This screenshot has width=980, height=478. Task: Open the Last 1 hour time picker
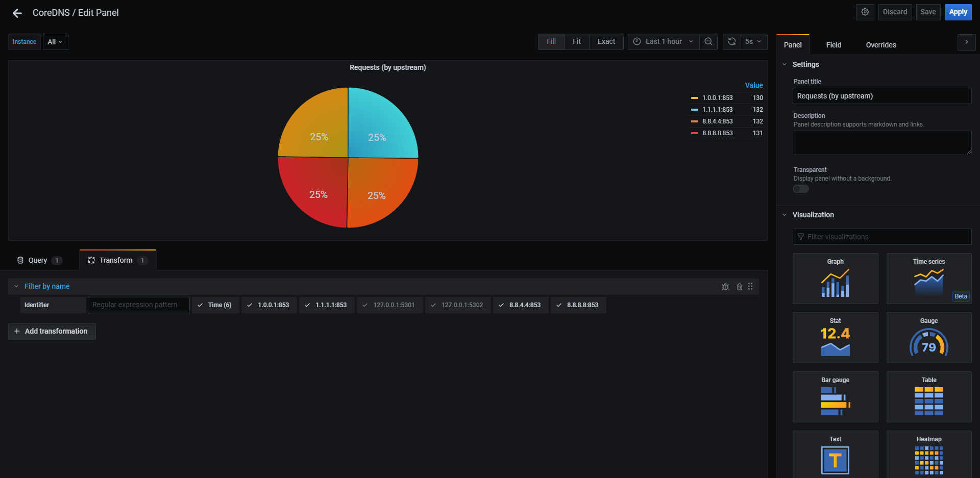click(x=663, y=41)
